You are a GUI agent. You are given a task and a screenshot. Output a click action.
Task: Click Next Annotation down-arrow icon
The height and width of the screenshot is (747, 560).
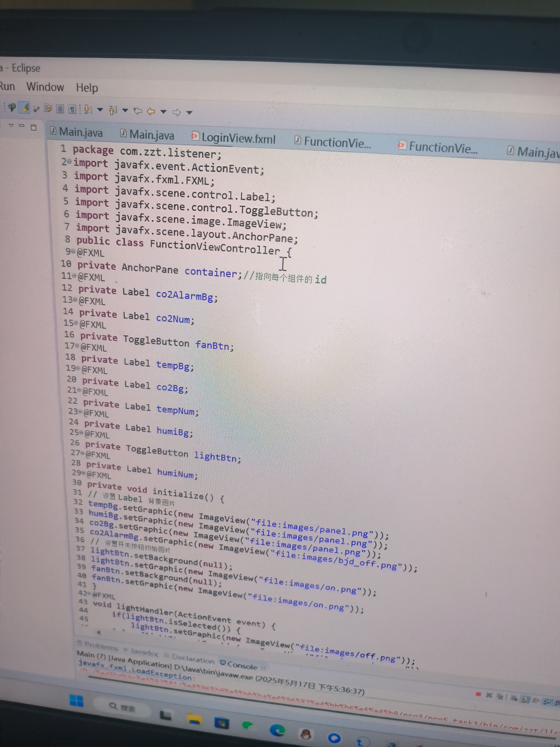(88, 109)
